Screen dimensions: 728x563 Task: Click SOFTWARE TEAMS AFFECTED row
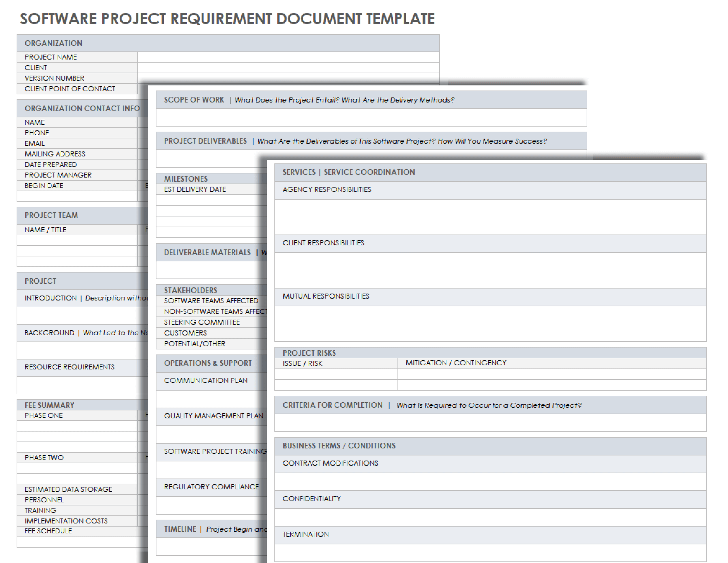coord(211,301)
